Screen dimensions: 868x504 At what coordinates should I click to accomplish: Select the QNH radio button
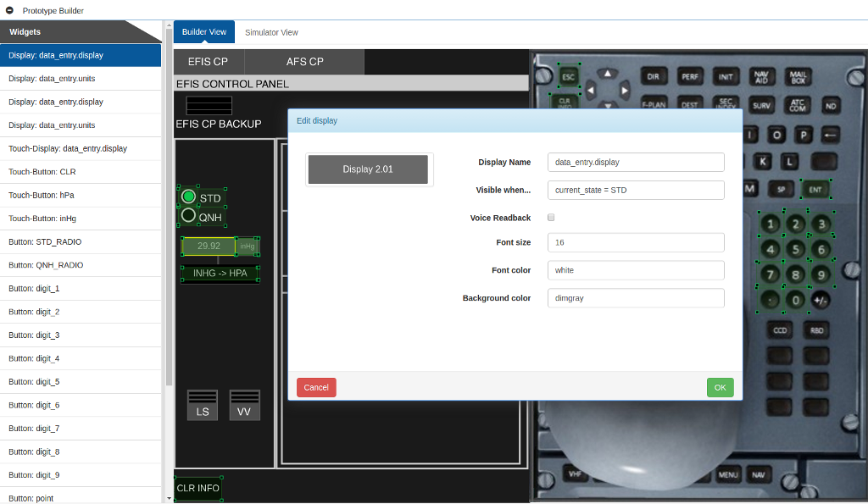click(188, 215)
